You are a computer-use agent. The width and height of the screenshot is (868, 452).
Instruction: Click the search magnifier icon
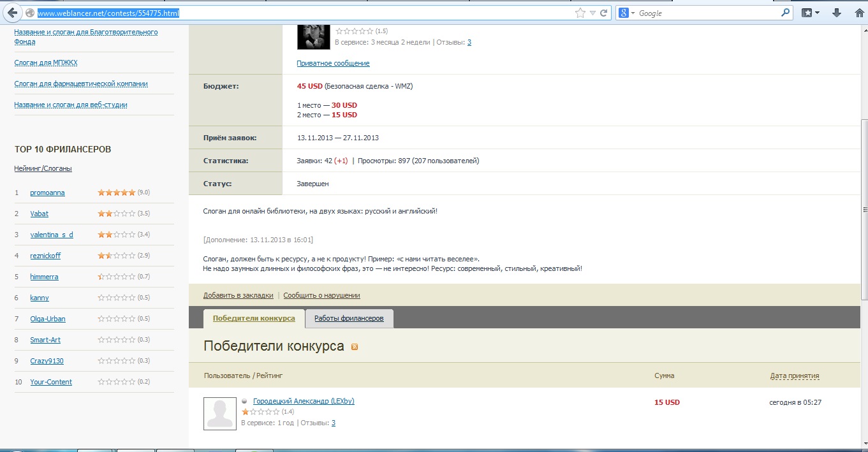point(785,13)
